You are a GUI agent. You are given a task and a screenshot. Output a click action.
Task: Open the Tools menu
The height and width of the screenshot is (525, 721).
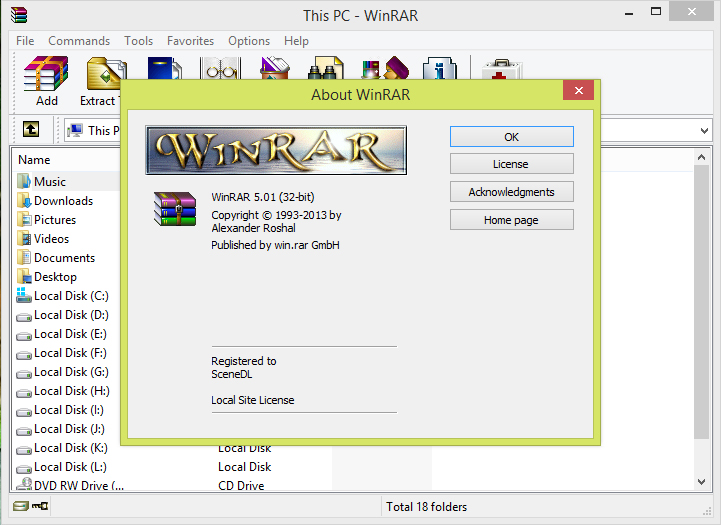point(138,41)
